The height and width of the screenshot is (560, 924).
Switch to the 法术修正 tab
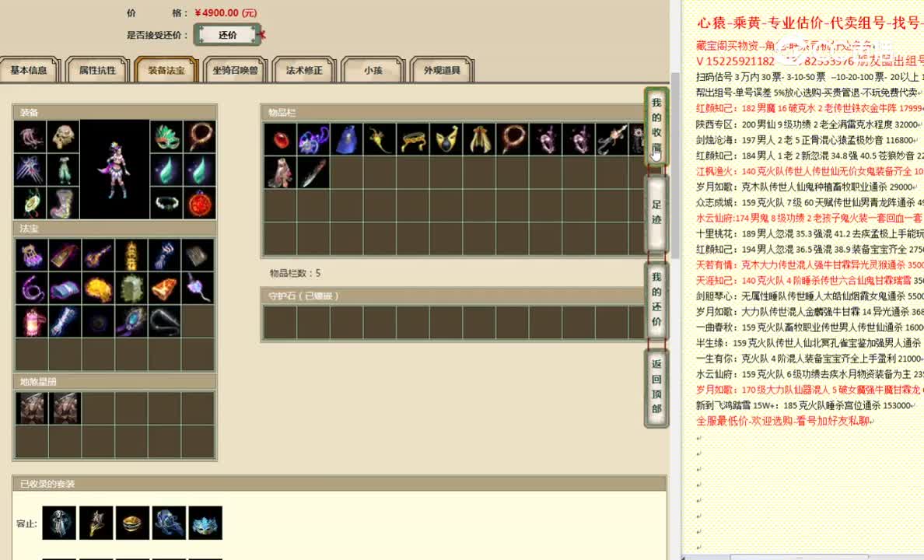coord(304,70)
